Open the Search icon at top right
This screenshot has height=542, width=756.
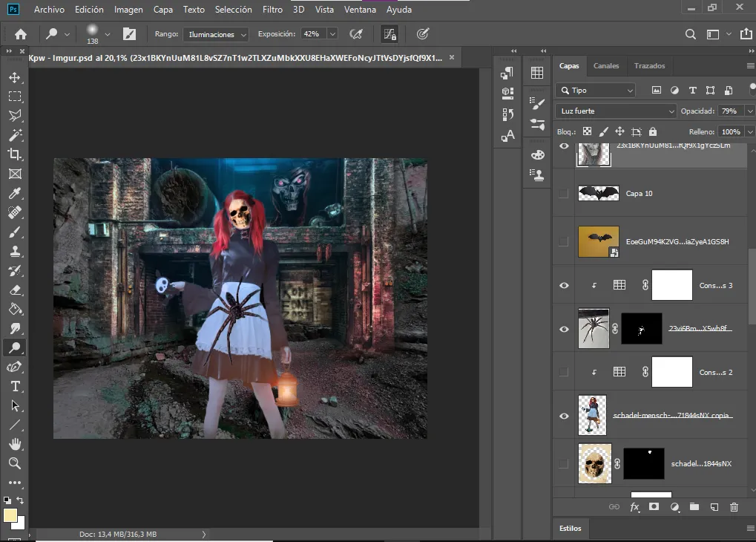pos(691,34)
